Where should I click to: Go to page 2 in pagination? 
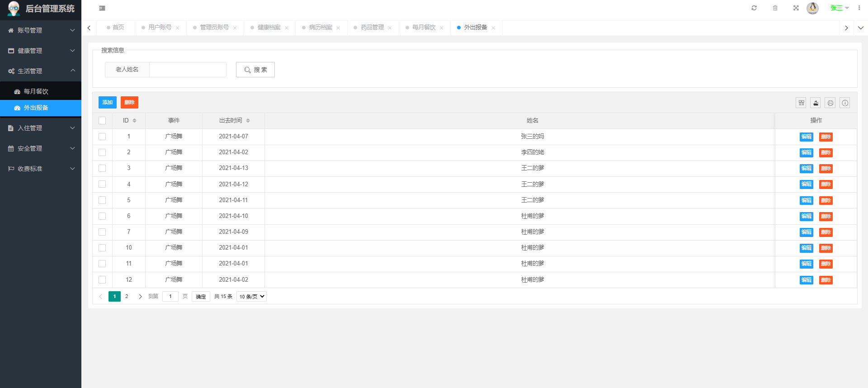(127, 297)
